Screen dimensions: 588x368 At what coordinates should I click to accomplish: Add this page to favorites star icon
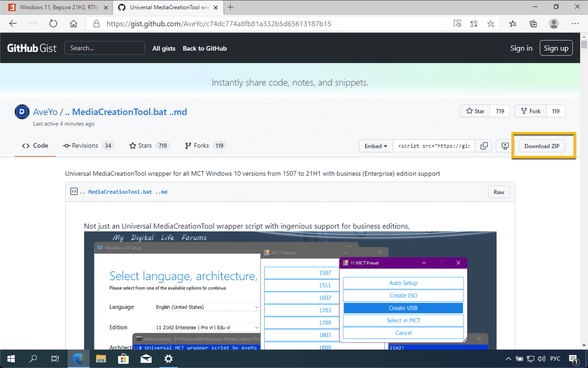click(491, 24)
